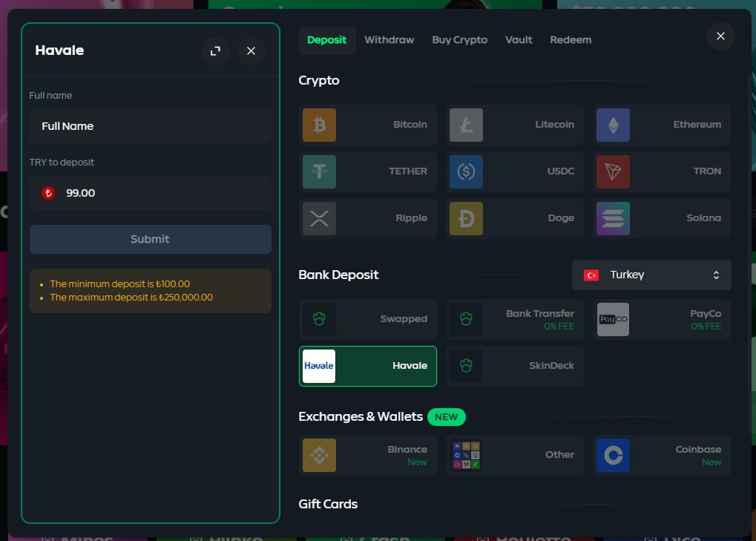Select the Ethereum diamond icon
The image size is (756, 541).
click(614, 125)
